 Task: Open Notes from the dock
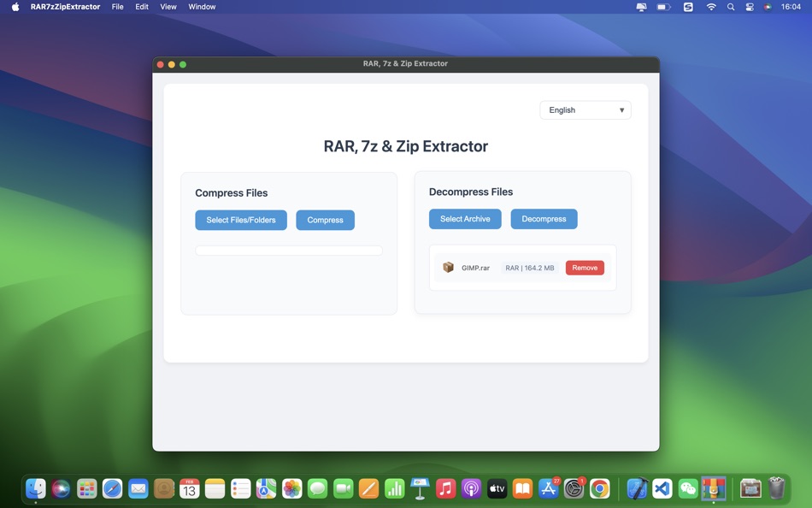(215, 488)
